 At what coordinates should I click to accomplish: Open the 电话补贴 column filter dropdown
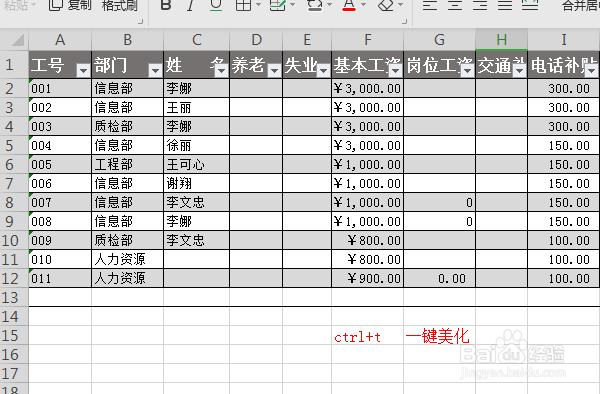point(591,70)
